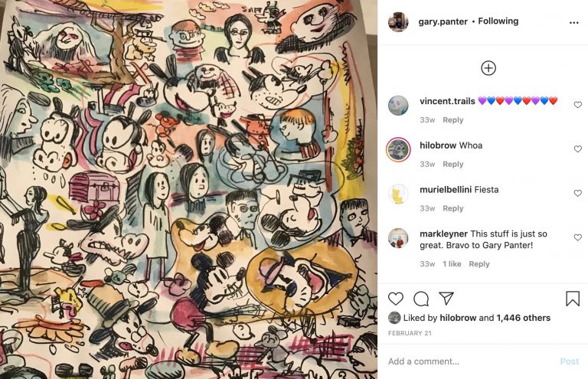
Task: View 1,446 others who liked
Action: tap(524, 318)
